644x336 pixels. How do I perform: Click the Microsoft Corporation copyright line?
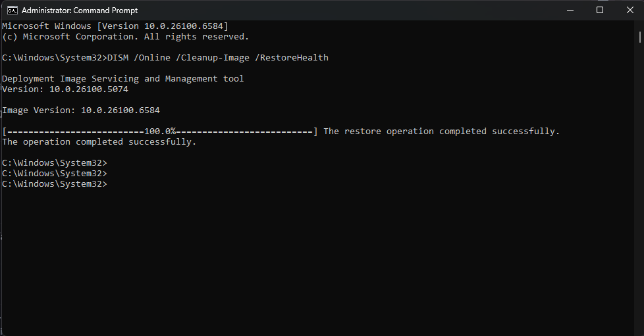point(125,37)
